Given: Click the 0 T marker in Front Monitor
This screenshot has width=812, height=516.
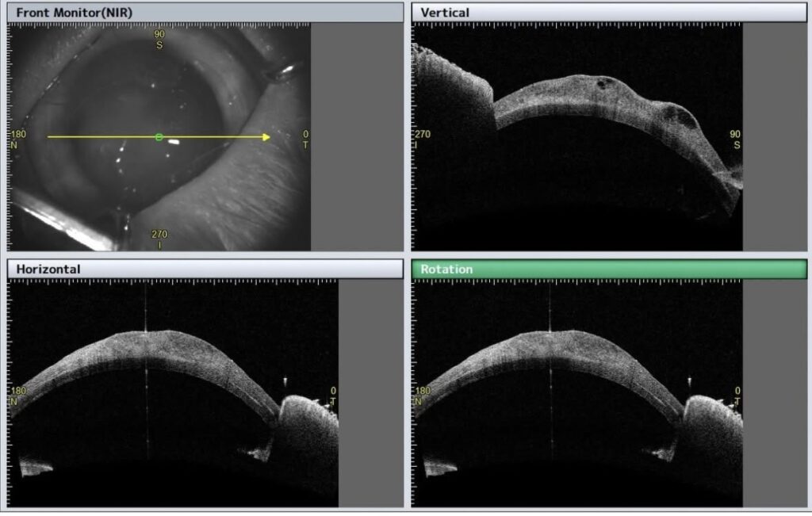Looking at the screenshot, I should point(305,140).
